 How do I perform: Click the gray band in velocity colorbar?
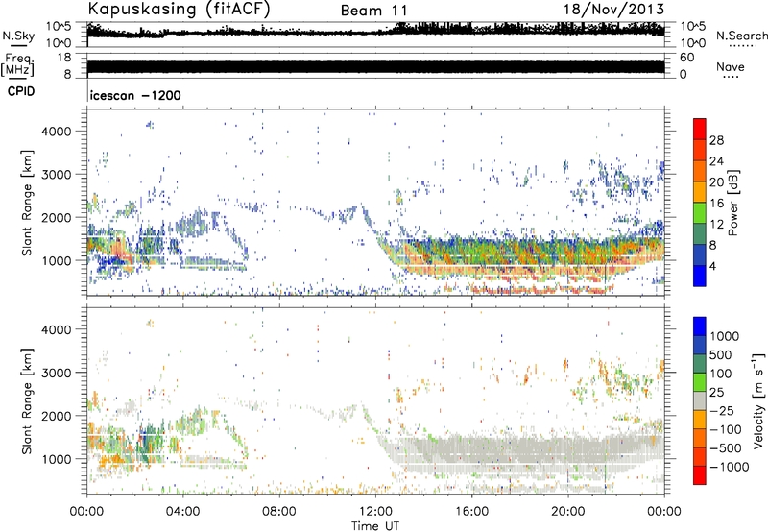pyautogui.click(x=700, y=400)
